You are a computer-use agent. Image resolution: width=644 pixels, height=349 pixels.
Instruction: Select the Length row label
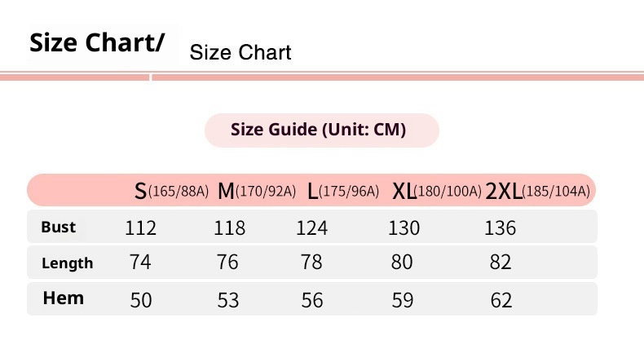(68, 263)
